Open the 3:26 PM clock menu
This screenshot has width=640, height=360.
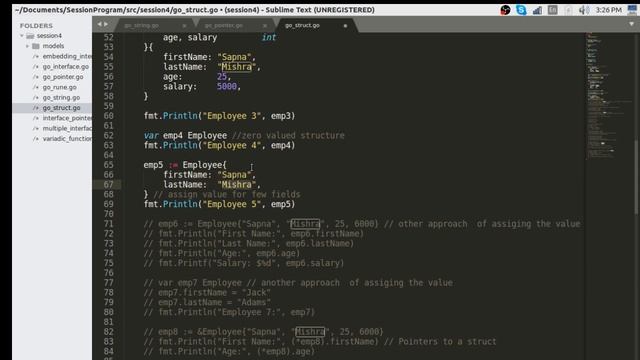point(609,10)
